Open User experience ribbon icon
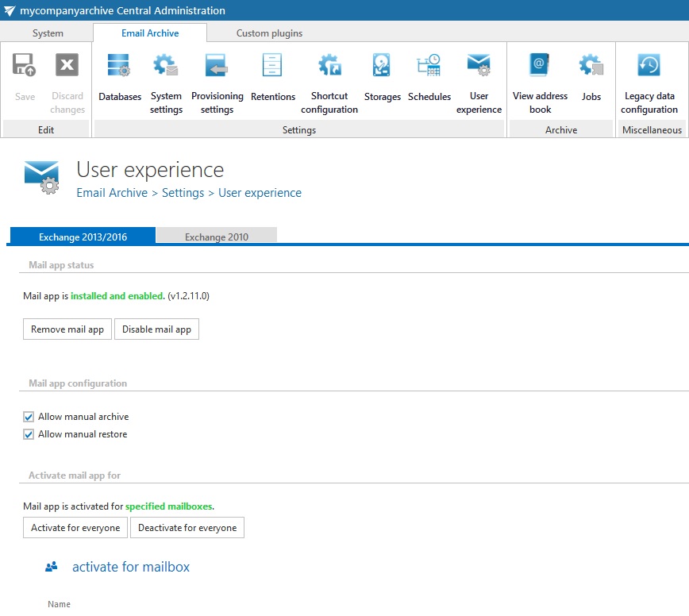This screenshot has height=616, width=689. (479, 65)
